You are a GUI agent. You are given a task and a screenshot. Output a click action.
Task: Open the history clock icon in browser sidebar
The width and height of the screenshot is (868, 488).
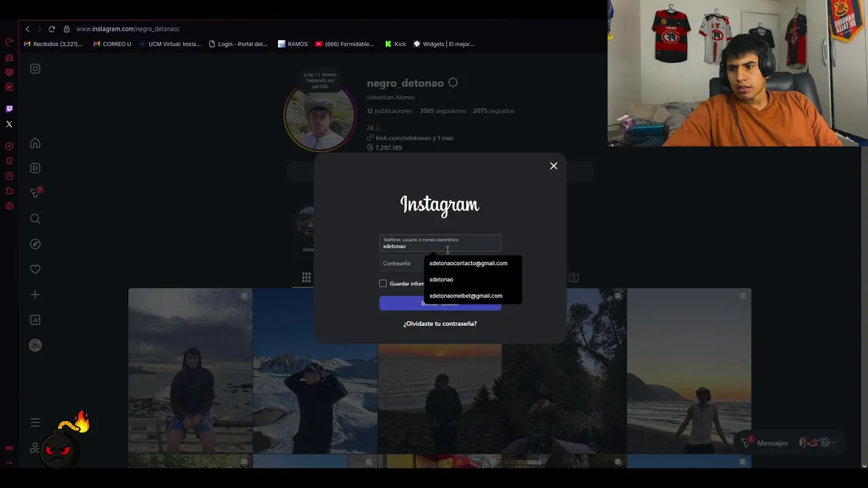point(9,176)
